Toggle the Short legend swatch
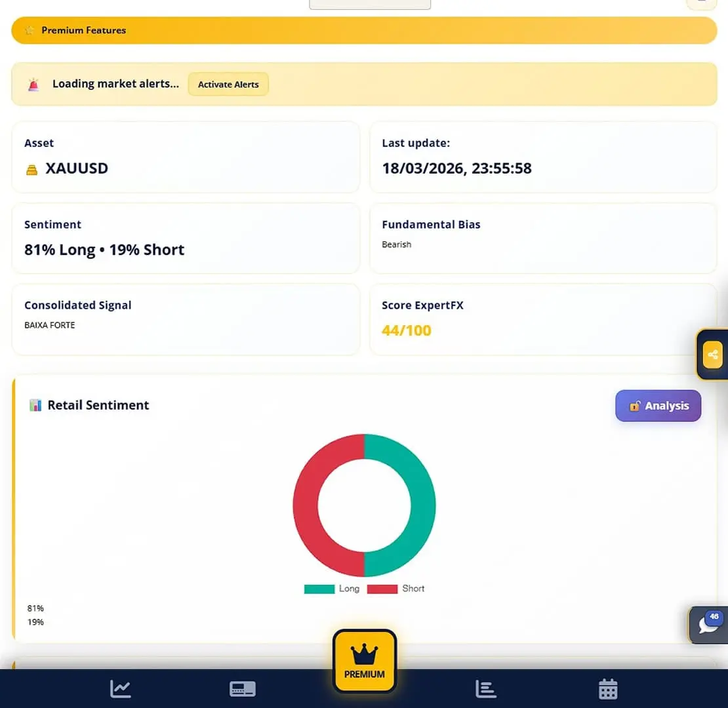The height and width of the screenshot is (708, 728). [382, 589]
